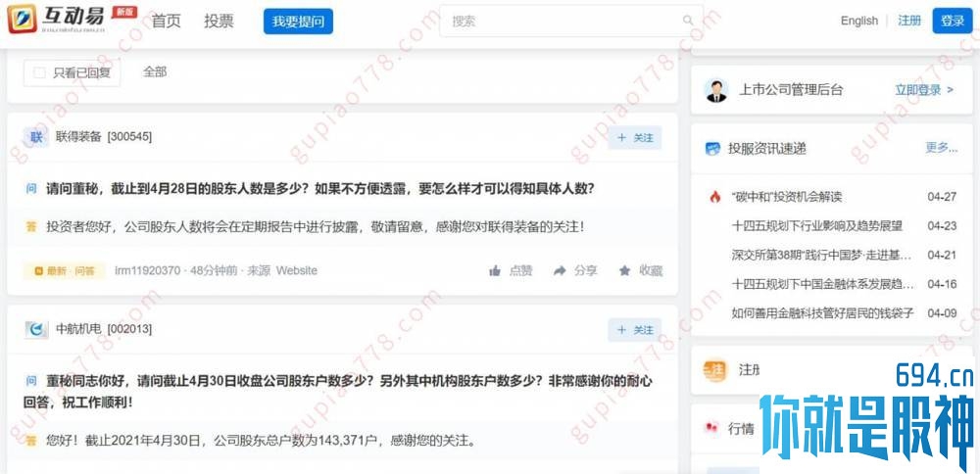This screenshot has height=474, width=980.
Task: Click the 上市公司管理后台 person avatar icon
Action: click(715, 90)
